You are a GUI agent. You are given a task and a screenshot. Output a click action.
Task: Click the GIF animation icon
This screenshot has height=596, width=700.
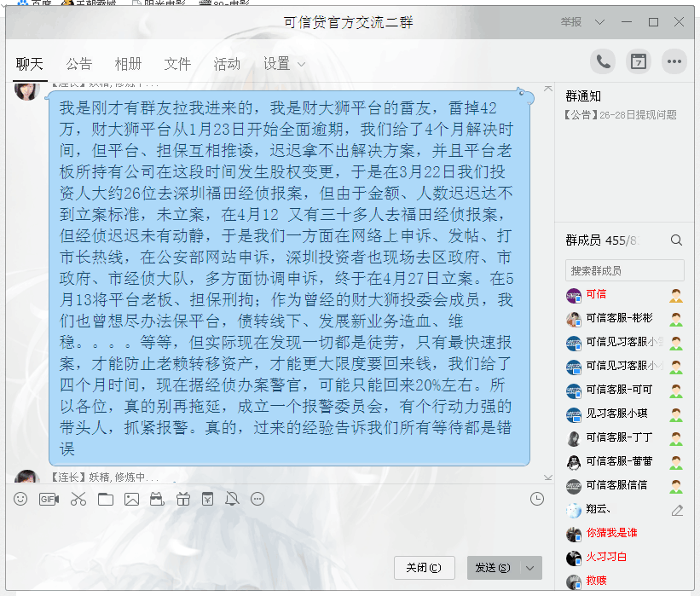(49, 499)
